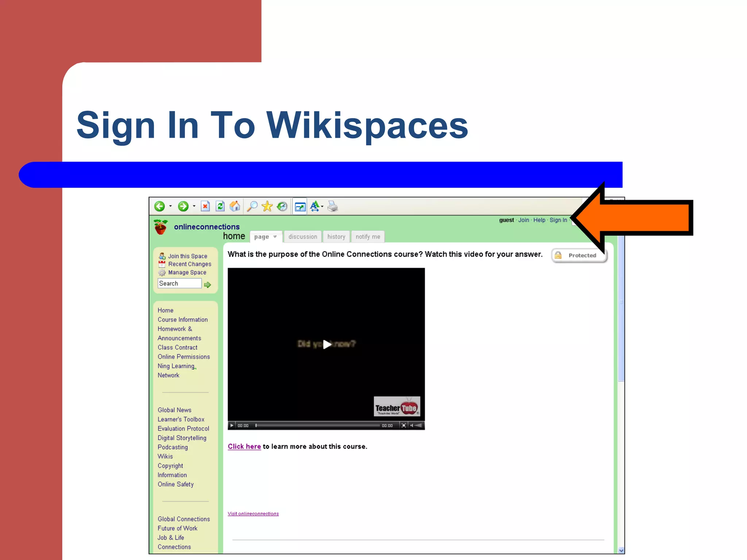747x560 pixels.
Task: Click the TeacherTube logo on video
Action: [397, 407]
